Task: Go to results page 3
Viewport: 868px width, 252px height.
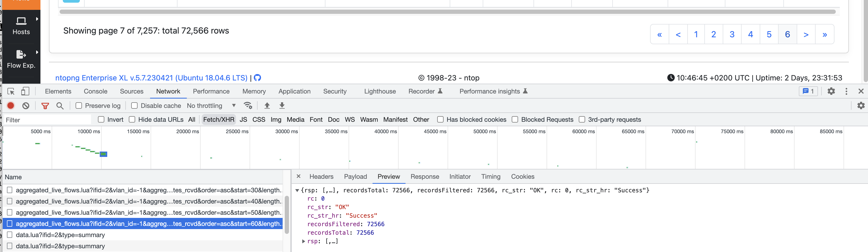Action: tap(732, 34)
